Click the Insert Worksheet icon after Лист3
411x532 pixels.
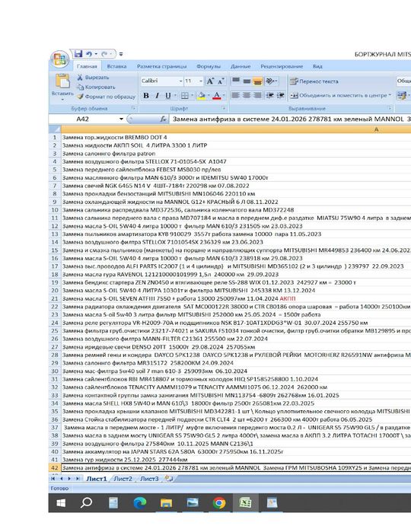click(168, 479)
